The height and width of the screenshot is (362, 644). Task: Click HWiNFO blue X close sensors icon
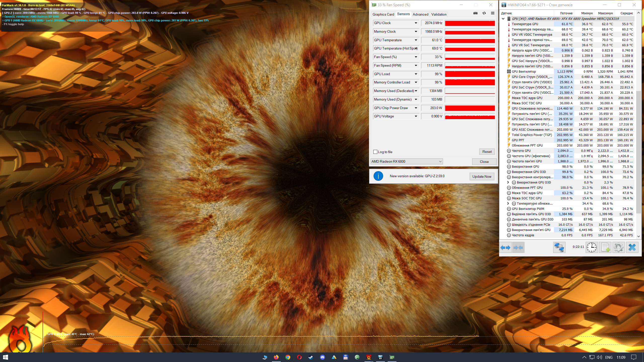click(x=632, y=248)
